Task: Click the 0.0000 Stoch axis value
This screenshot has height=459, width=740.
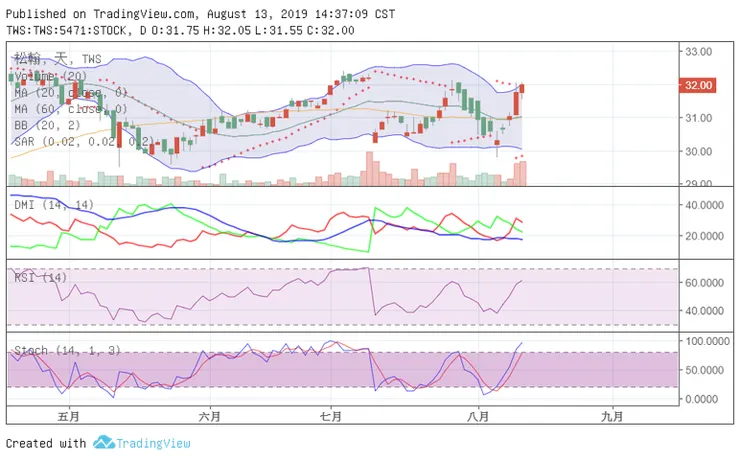Action: pyautogui.click(x=702, y=399)
